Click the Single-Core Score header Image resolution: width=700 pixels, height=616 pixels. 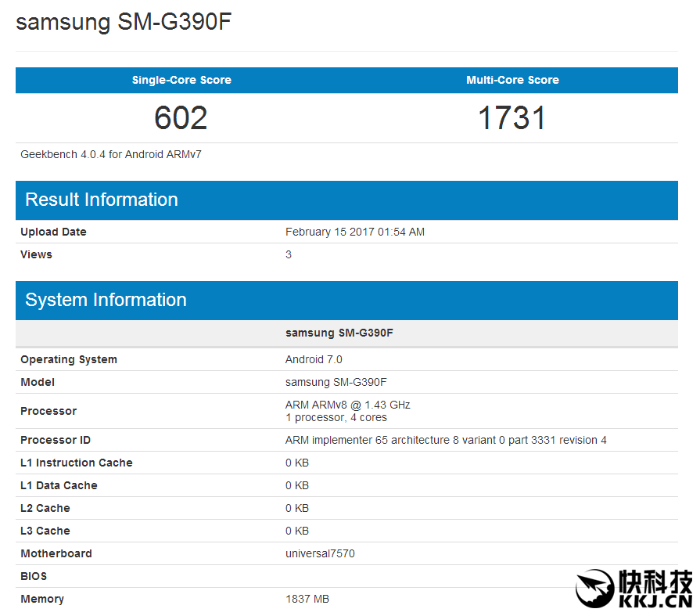[181, 80]
